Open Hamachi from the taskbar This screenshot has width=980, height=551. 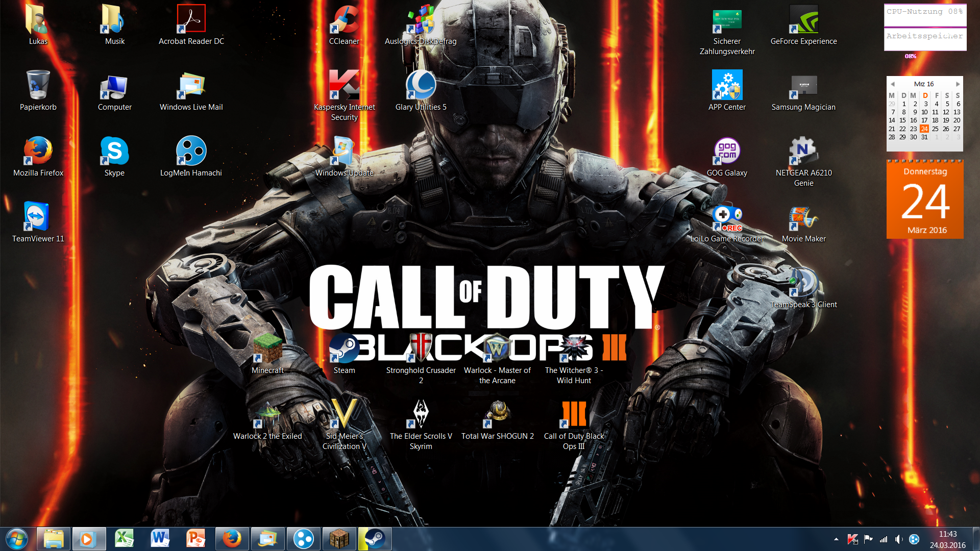(x=303, y=539)
